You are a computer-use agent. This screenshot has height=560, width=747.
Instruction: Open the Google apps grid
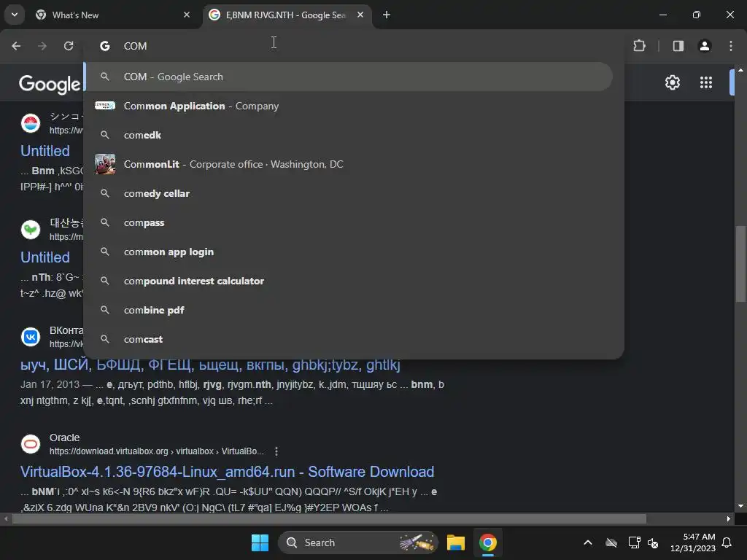pyautogui.click(x=706, y=82)
